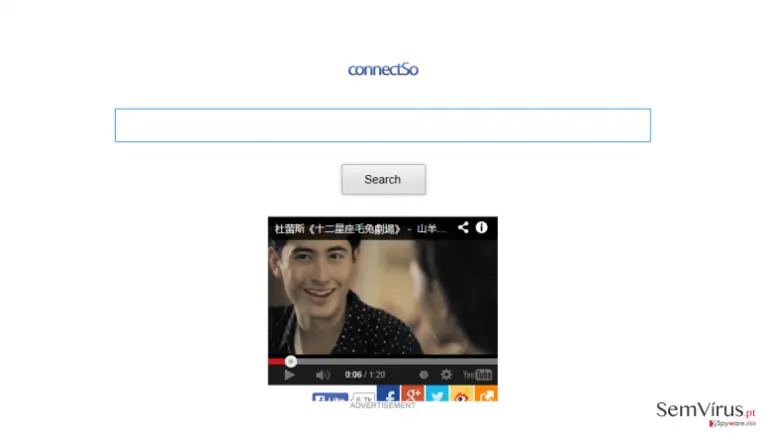Click the Facebook Like button
Screen dimensions: 768x435
(330, 397)
